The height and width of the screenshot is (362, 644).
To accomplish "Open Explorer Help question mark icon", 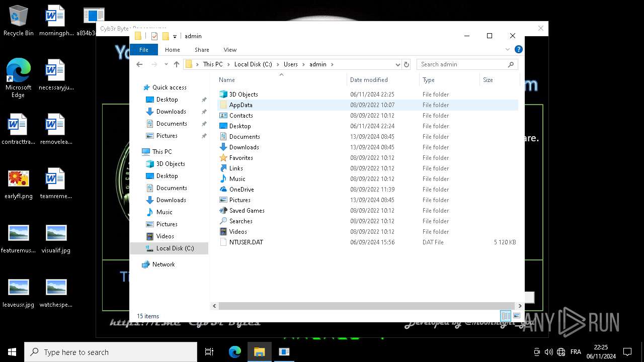I will 519,49.
